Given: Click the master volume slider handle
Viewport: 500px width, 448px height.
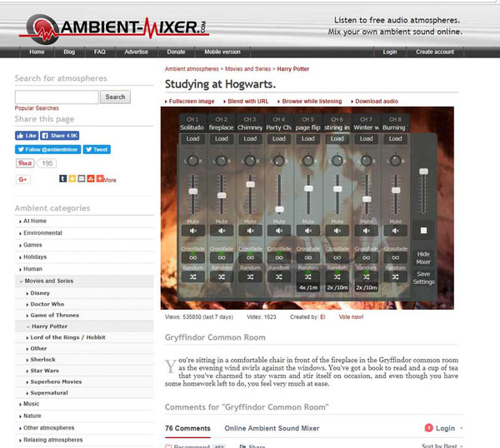Looking at the screenshot, I should click(423, 172).
